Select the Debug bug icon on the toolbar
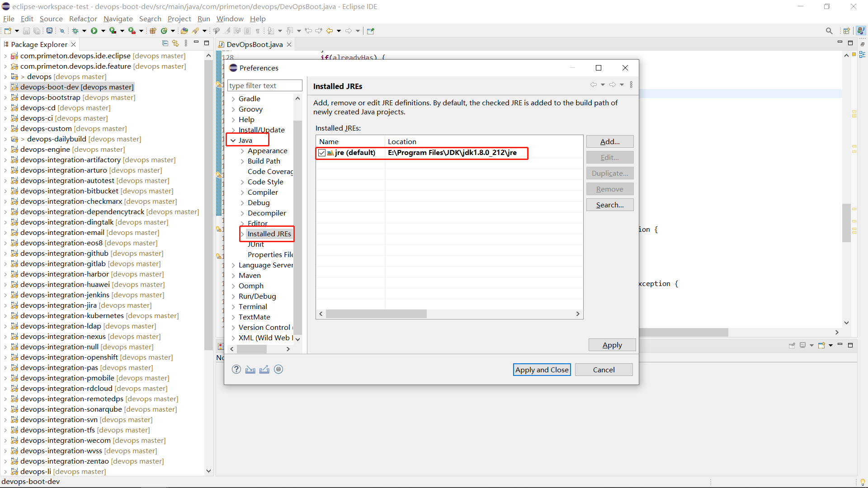The image size is (868, 488). pyautogui.click(x=75, y=31)
